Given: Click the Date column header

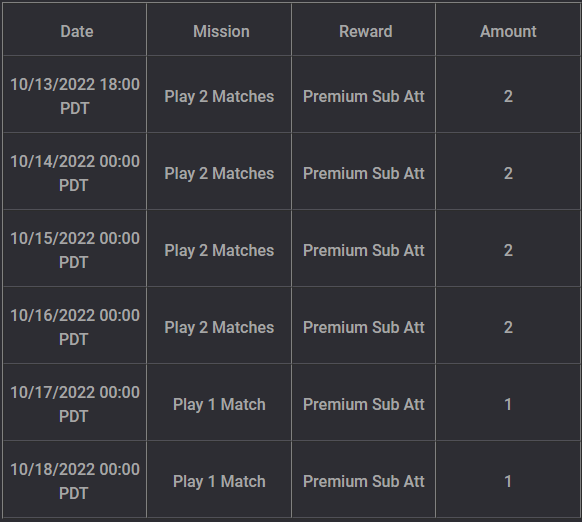Looking at the screenshot, I should [x=76, y=31].
